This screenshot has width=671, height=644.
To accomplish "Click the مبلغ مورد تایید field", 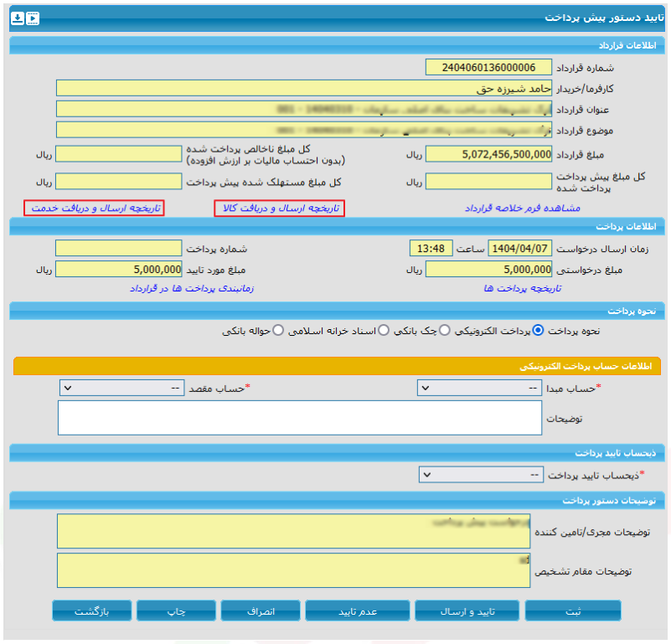I will tap(119, 269).
